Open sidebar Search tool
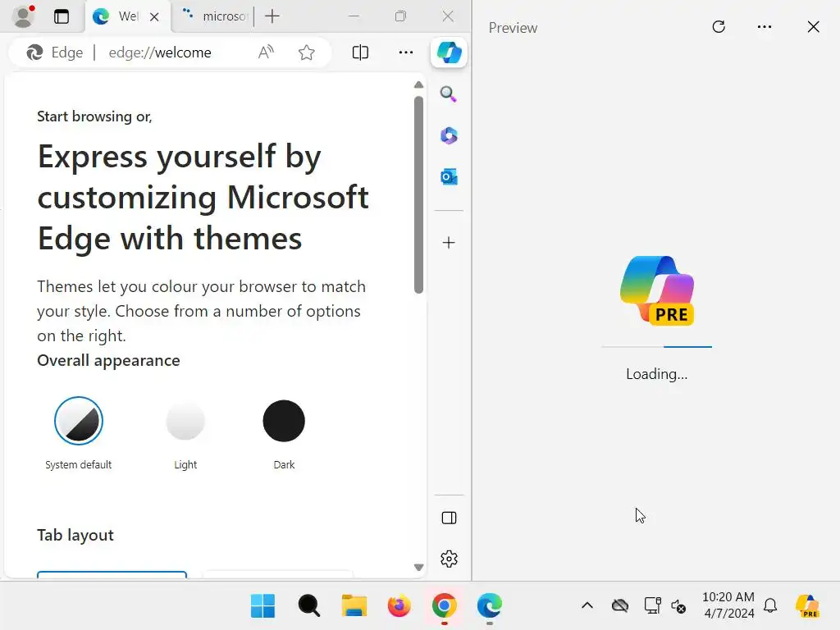 tap(449, 94)
